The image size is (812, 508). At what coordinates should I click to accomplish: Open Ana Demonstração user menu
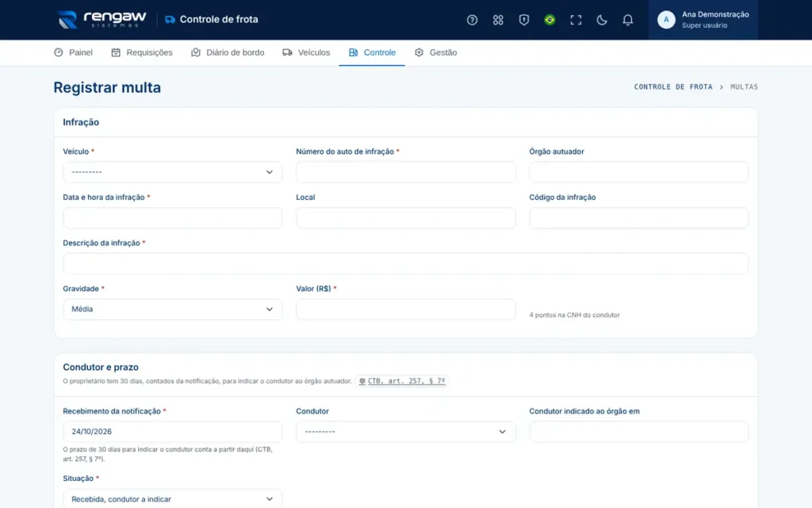coord(703,20)
